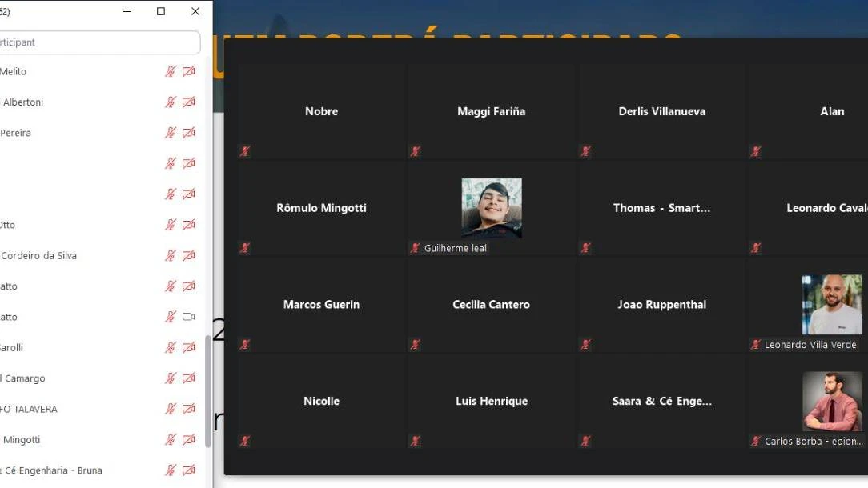This screenshot has width=868, height=488.
Task: Select Leonardo Villa Verde's video tile
Action: pyautogui.click(x=831, y=305)
